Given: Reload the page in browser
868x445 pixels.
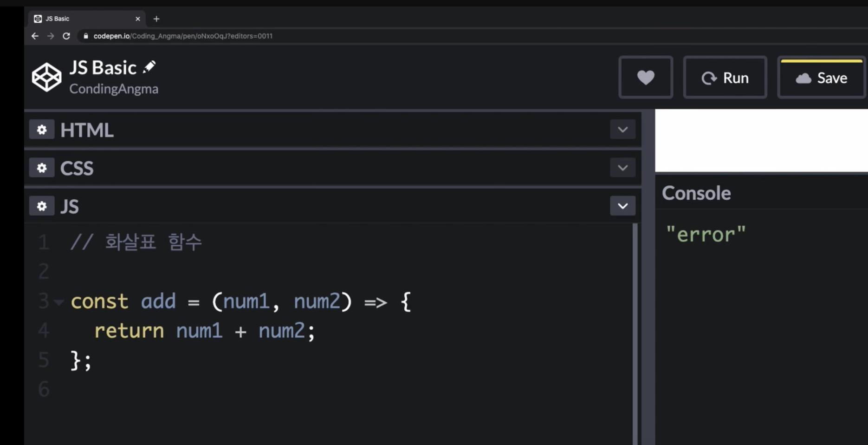Looking at the screenshot, I should (x=66, y=36).
